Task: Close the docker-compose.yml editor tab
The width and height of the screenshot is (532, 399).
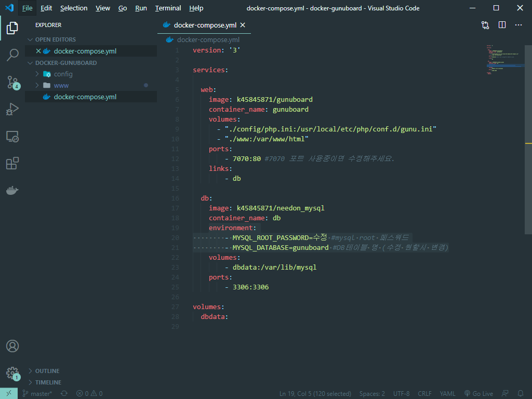Action: tap(243, 25)
